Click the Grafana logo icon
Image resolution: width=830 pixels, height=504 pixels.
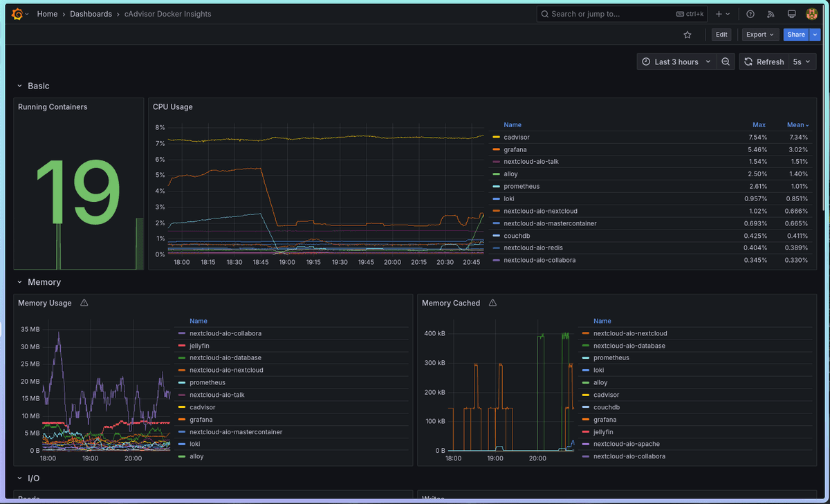point(17,14)
